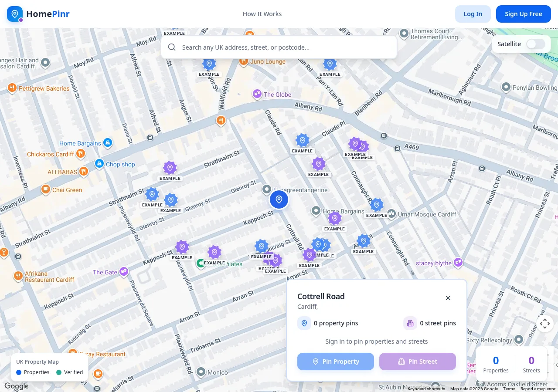This screenshot has height=392, width=558.
Task: Open the Monico marker icon
Action: click(201, 372)
